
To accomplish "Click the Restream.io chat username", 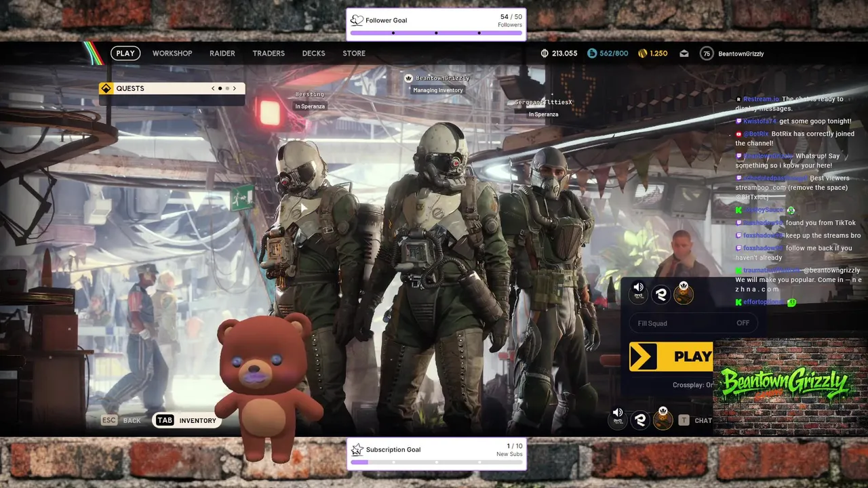I will tap(761, 99).
